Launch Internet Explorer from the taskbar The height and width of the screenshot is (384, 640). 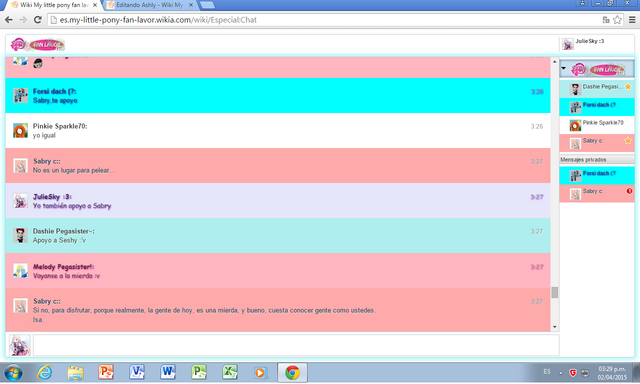44,373
